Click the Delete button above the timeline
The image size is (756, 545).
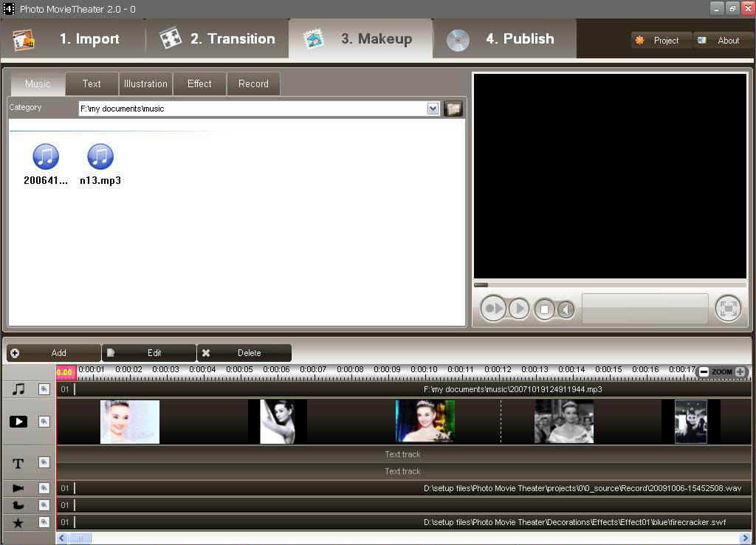pos(244,352)
